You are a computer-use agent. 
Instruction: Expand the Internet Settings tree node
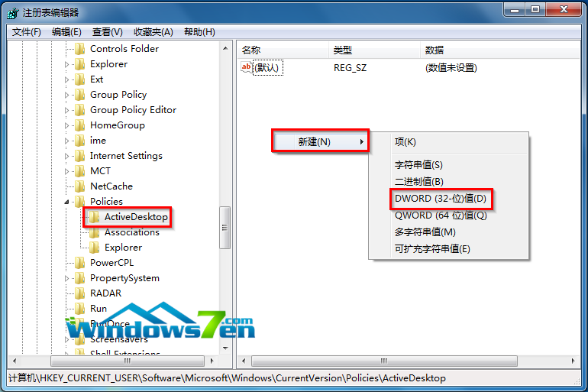click(x=66, y=156)
